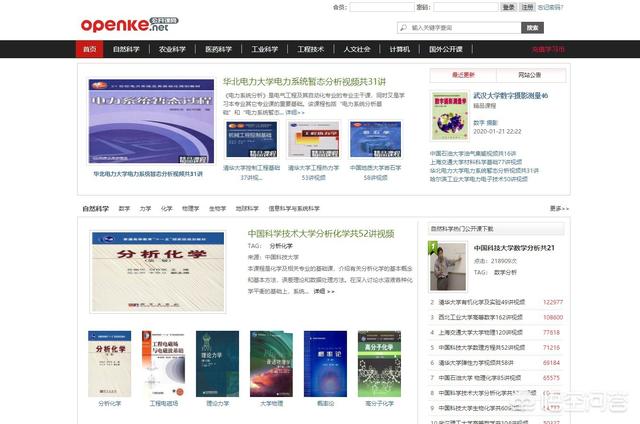Open the 忘记密码 forgot password link
The height and width of the screenshot is (424, 640).
tap(550, 7)
